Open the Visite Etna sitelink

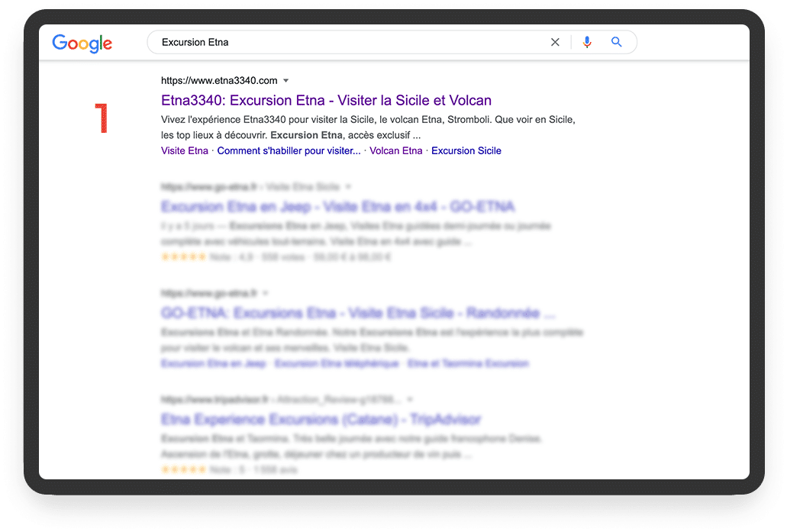(x=185, y=150)
